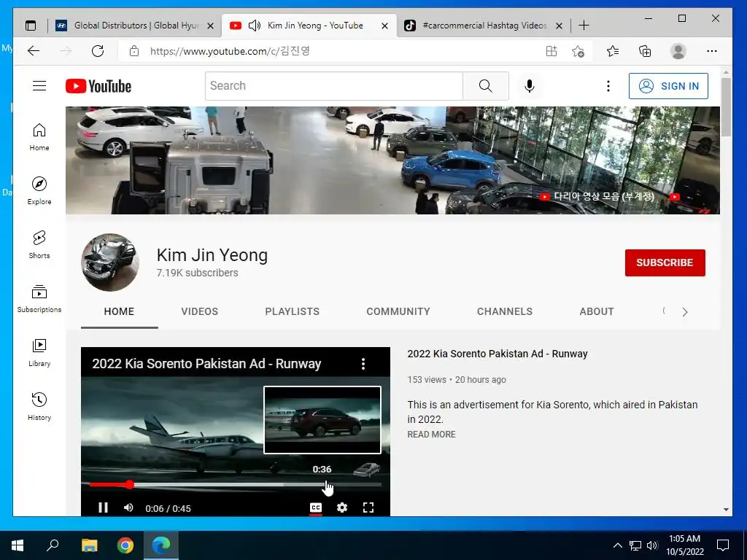Open the YouTube guide hamburger menu
Viewport: 747px width, 560px height.
[39, 86]
